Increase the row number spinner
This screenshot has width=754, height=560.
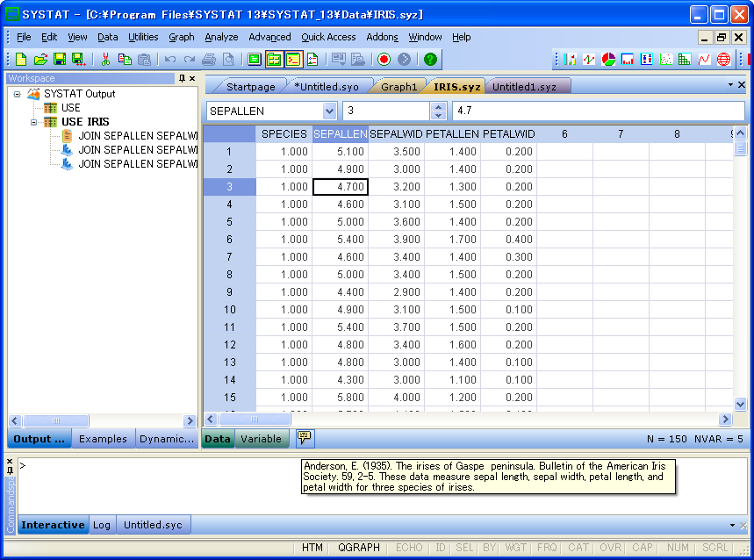point(438,107)
